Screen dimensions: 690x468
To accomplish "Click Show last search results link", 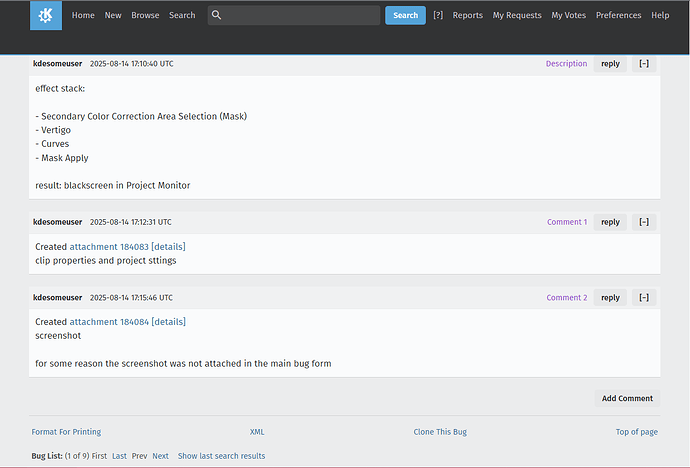I will tap(221, 456).
